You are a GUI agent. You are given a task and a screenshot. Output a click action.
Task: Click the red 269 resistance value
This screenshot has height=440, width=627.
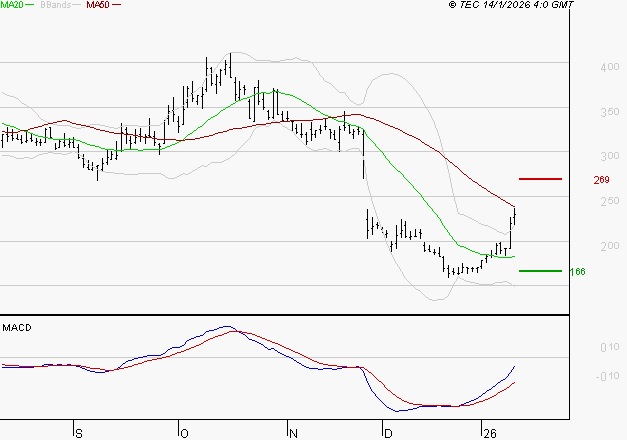click(x=601, y=180)
